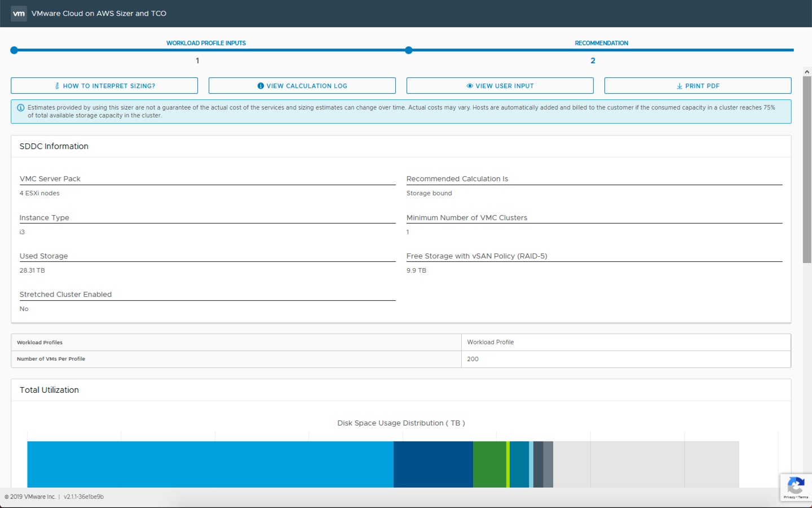
Task: Click the first timeline step dot
Action: (x=14, y=50)
